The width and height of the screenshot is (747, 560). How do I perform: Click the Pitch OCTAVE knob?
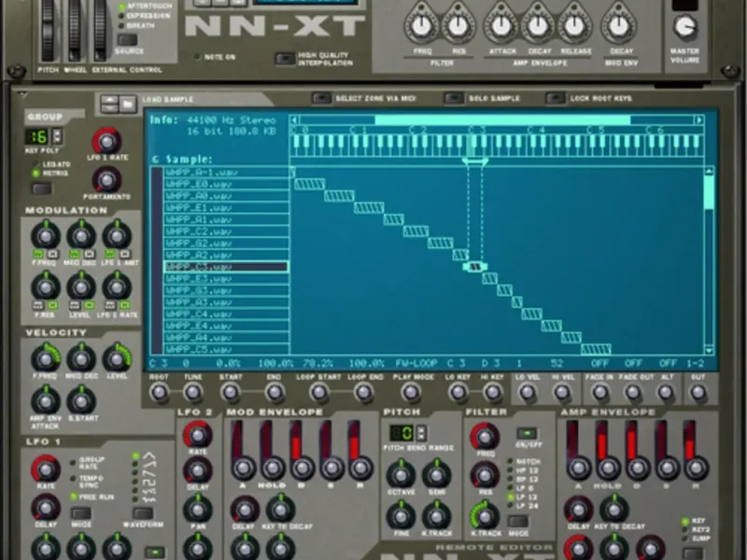[x=401, y=474]
